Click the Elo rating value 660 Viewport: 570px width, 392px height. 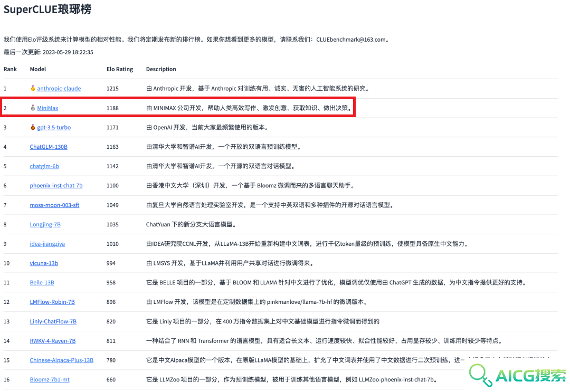(x=111, y=379)
